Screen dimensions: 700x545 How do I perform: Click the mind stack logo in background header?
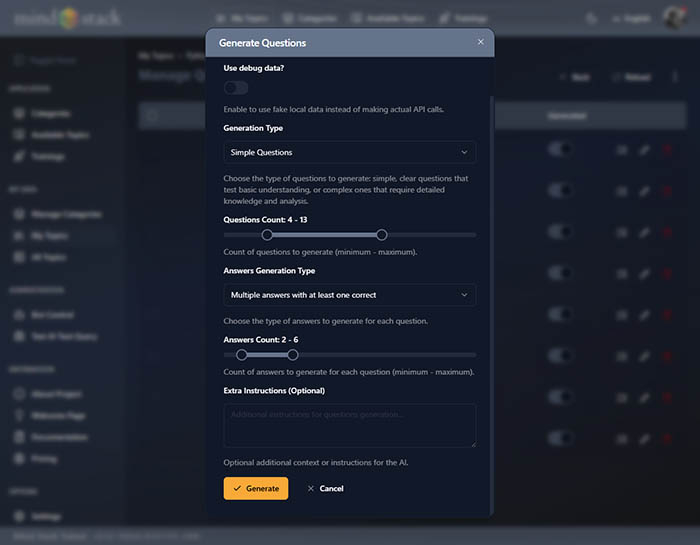click(x=67, y=18)
